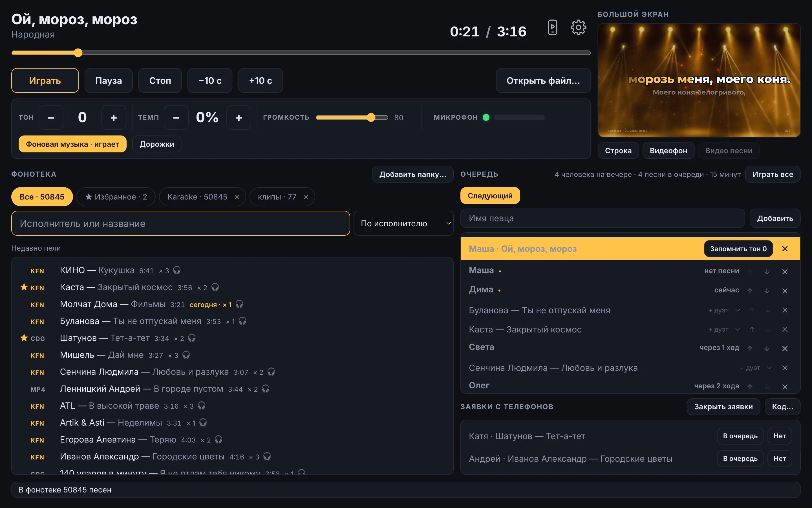This screenshot has height=508, width=812.
Task: Toggle Видеофон background for big screen
Action: pos(668,150)
